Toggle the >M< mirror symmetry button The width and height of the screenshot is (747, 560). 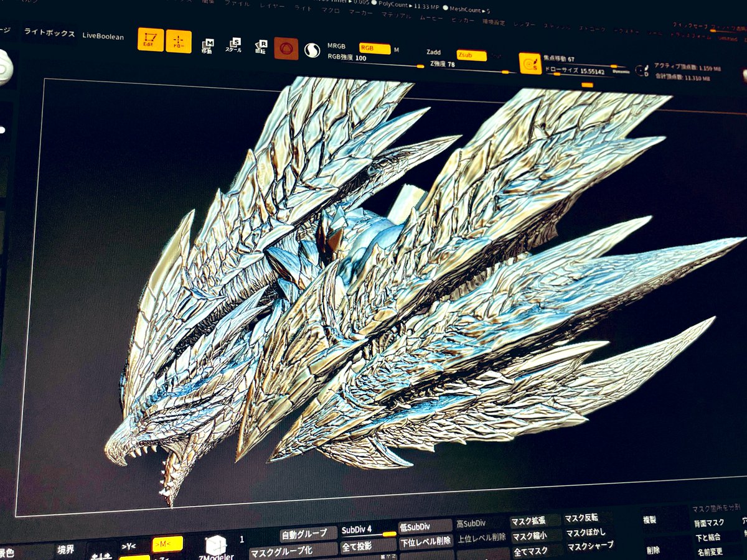(167, 544)
